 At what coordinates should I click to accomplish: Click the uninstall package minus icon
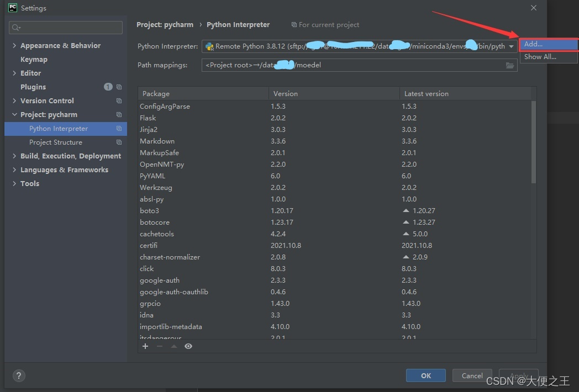coord(160,346)
